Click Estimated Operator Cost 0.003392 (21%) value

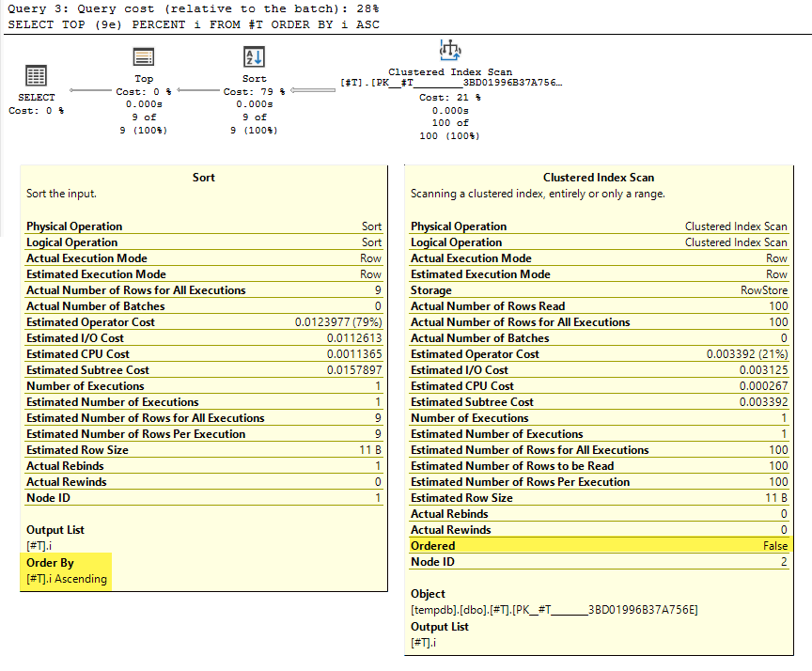tap(747, 354)
